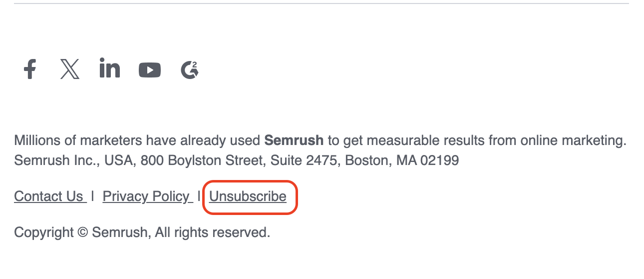Screen dimensions: 644x279
Task: Click the X (Twitter) social icon
Action: pyautogui.click(x=70, y=69)
